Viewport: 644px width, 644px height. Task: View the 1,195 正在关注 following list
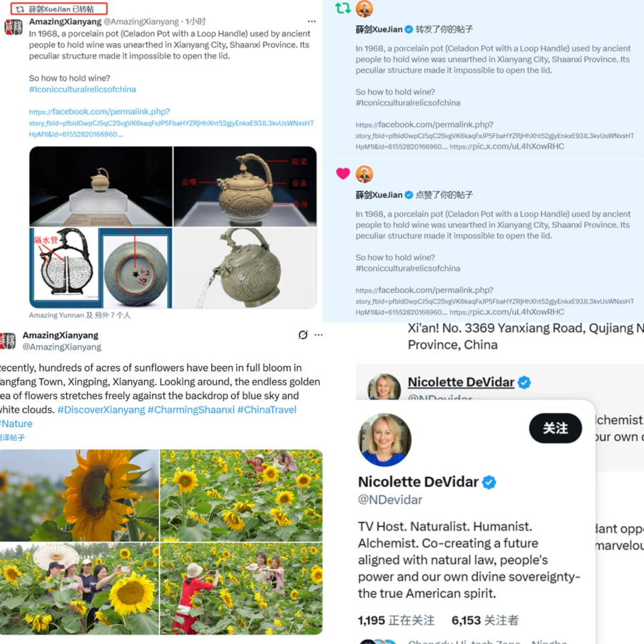(396, 620)
